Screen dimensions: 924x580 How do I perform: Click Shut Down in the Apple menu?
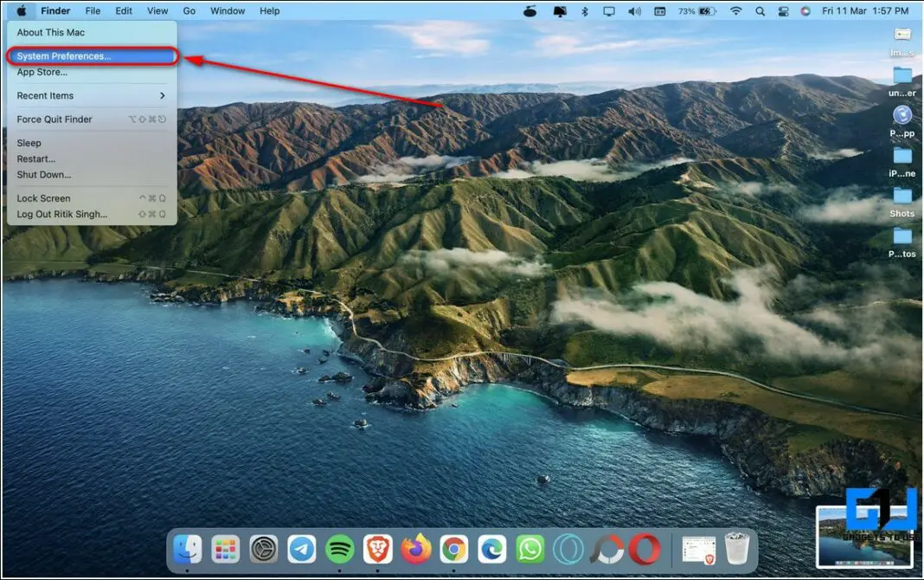[43, 174]
